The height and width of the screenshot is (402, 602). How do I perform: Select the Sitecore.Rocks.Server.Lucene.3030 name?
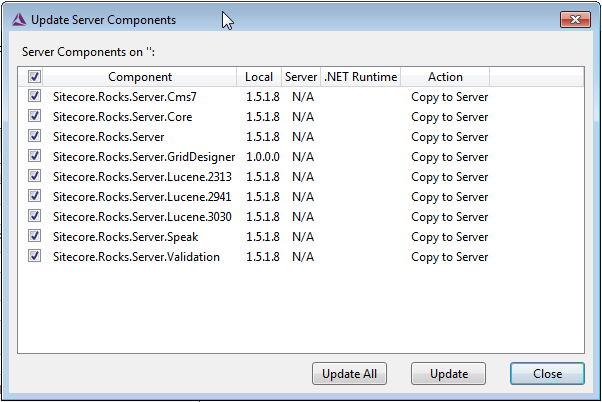coord(142,217)
